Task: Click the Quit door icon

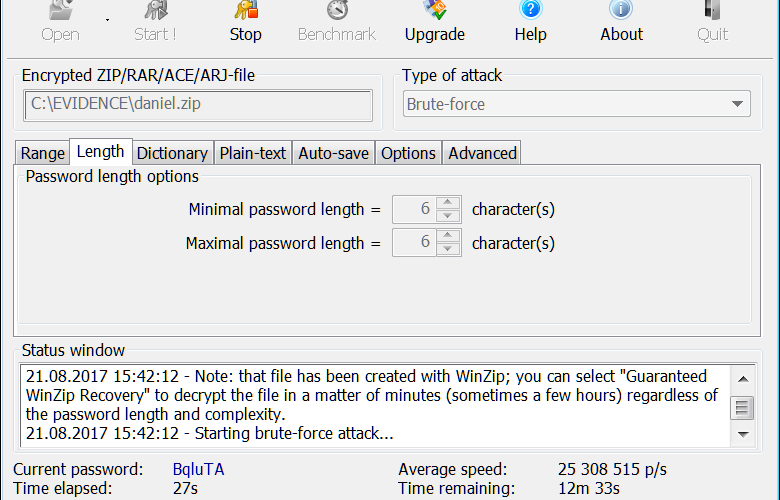Action: [712, 10]
